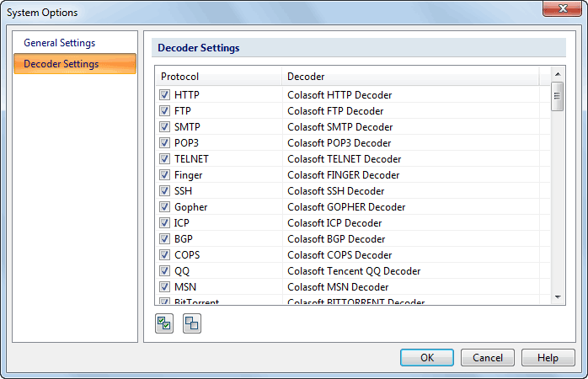The image size is (588, 379).
Task: Toggle the BGP protocol checkbox
Action: click(164, 239)
